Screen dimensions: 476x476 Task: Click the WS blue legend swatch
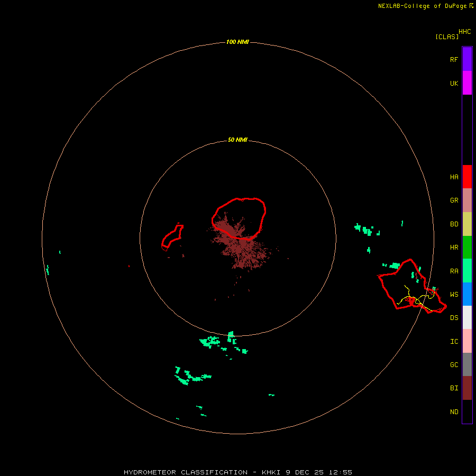coord(467,294)
